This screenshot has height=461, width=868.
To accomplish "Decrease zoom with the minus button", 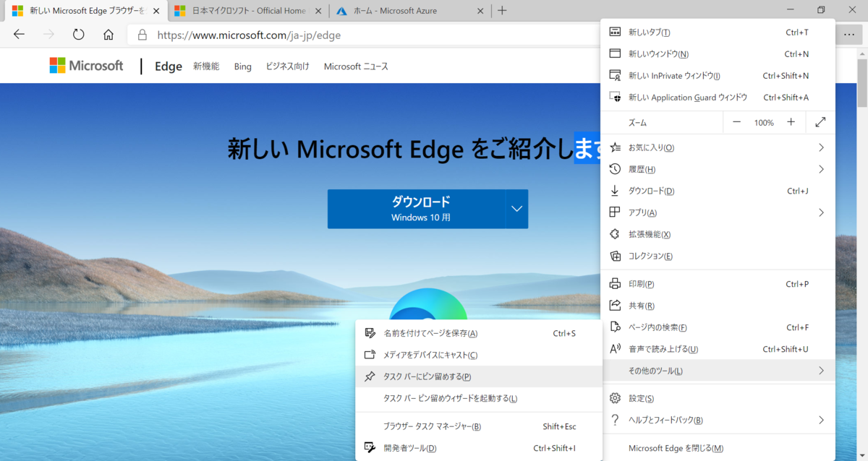I will click(x=736, y=123).
